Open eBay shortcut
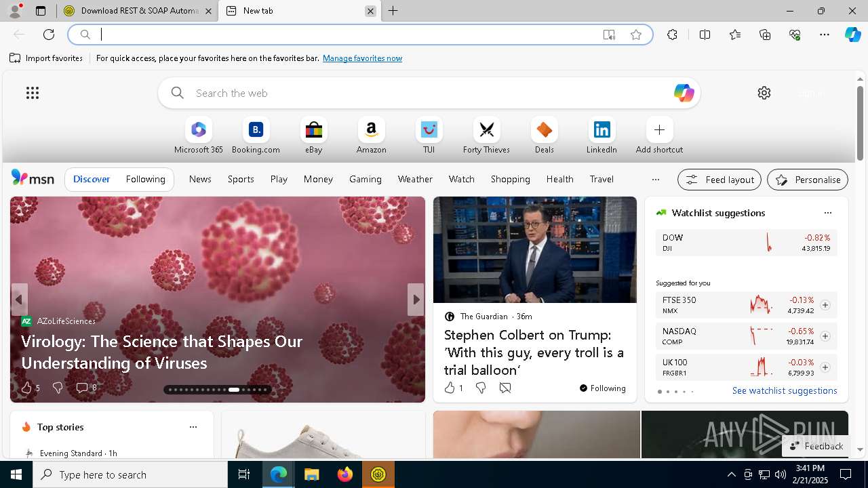This screenshot has height=488, width=868. point(313,136)
